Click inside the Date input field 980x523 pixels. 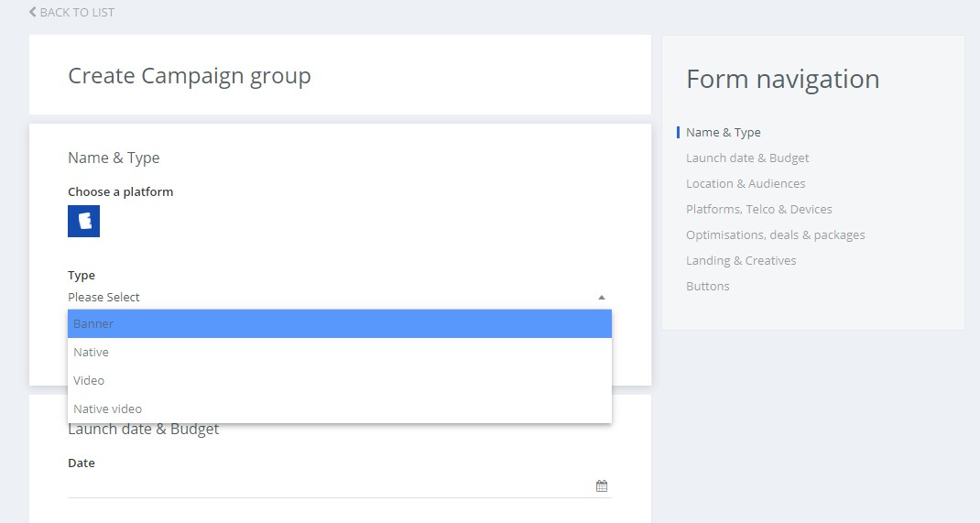332,485
